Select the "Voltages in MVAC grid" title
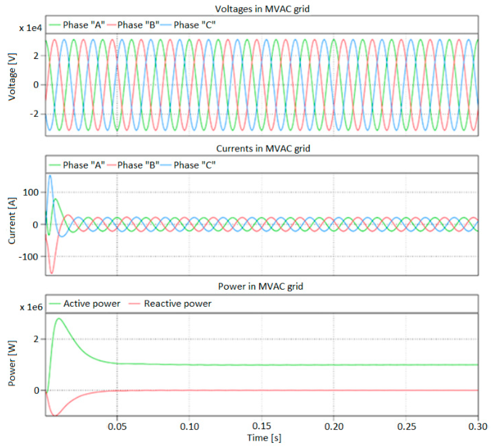This screenshot has width=493, height=448. tap(262, 9)
